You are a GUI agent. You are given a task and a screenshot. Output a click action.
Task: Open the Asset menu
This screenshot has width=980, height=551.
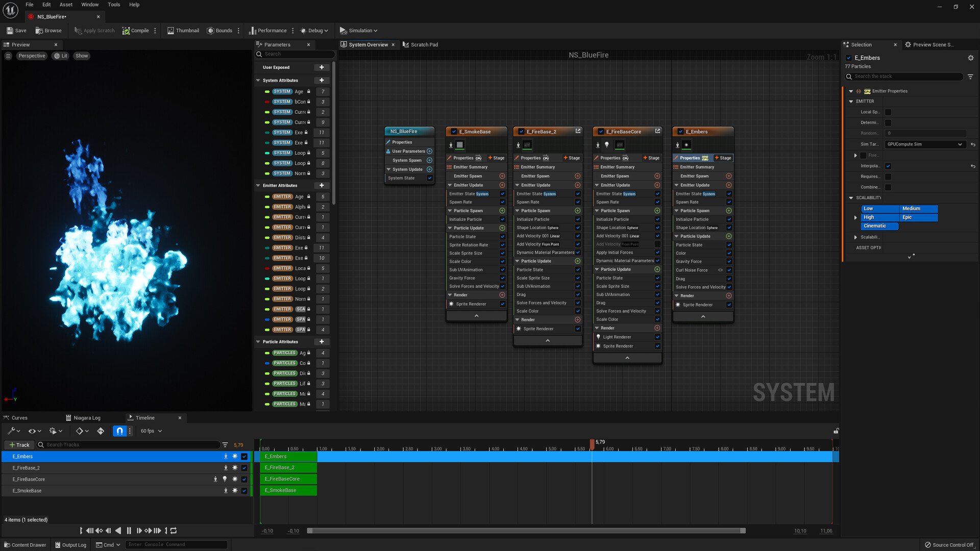[x=66, y=5]
